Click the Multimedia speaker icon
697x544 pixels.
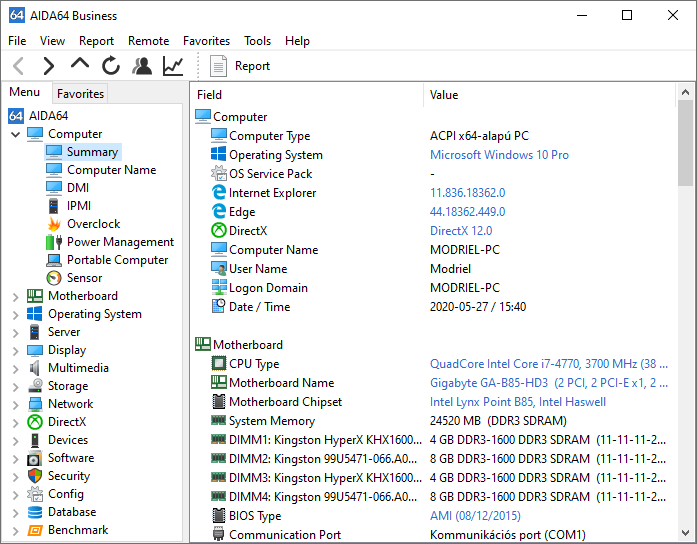coord(34,368)
